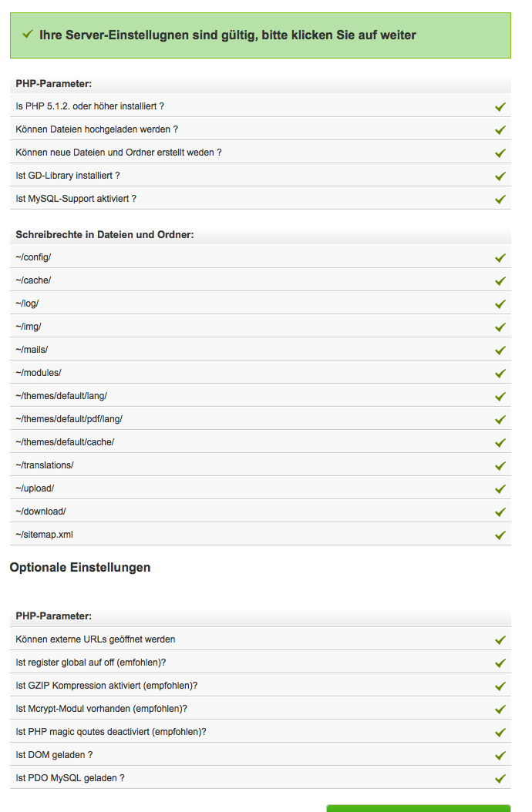Screen dimensions: 532x812
Task: Click the checkmark for GZIP Kompression row
Action: (500, 686)
